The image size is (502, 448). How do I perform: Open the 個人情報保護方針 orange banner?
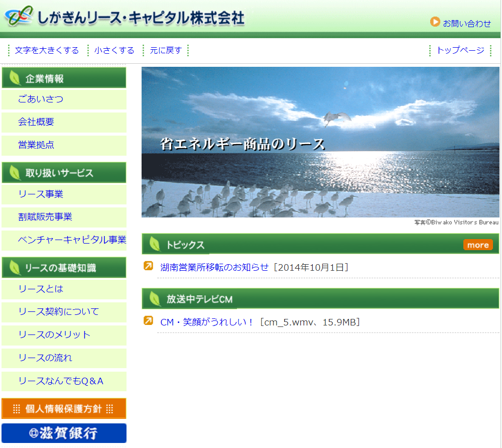point(64,408)
